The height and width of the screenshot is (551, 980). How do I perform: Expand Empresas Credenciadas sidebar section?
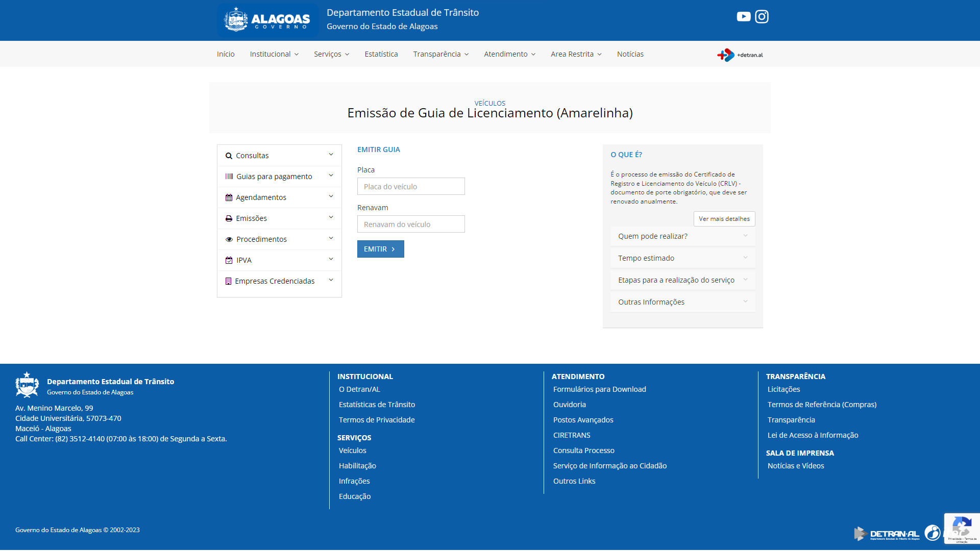[279, 281]
